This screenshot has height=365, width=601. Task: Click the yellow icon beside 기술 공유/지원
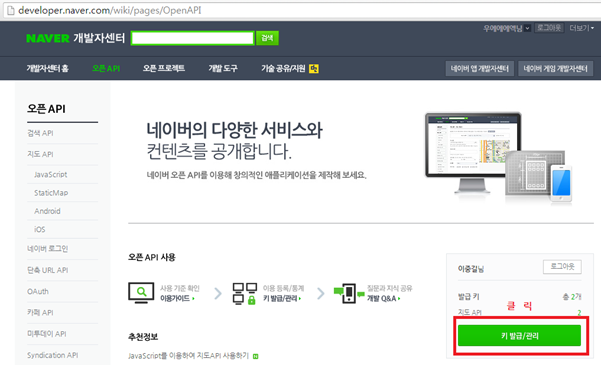click(x=314, y=69)
